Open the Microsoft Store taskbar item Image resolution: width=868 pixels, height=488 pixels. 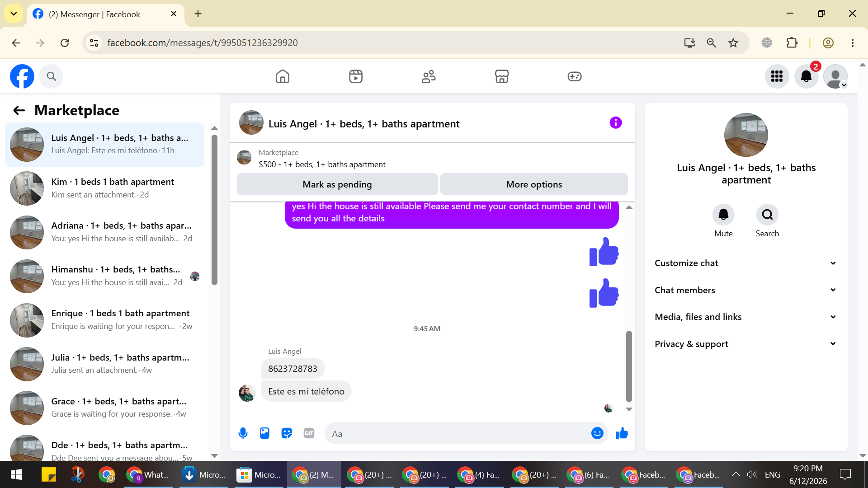point(259,474)
